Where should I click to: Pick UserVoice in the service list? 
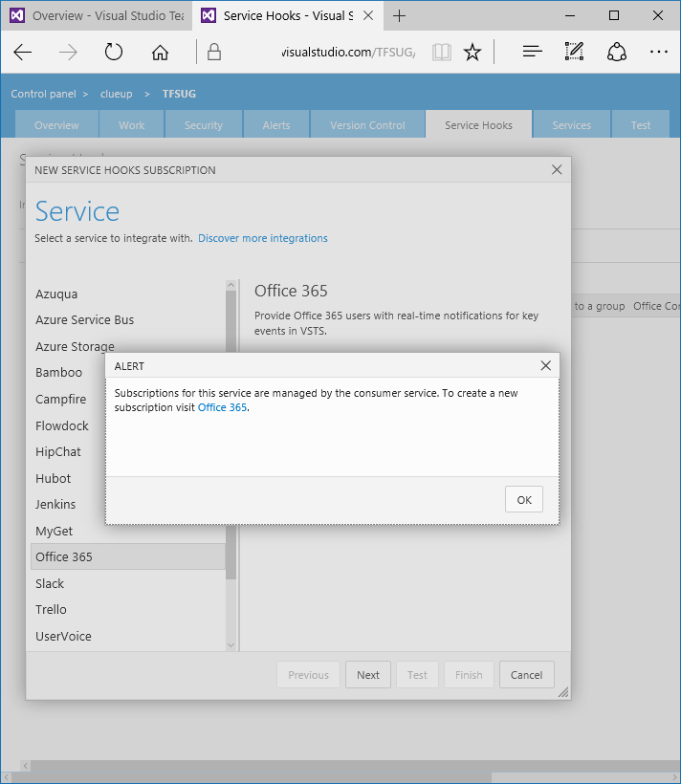pyautogui.click(x=128, y=636)
